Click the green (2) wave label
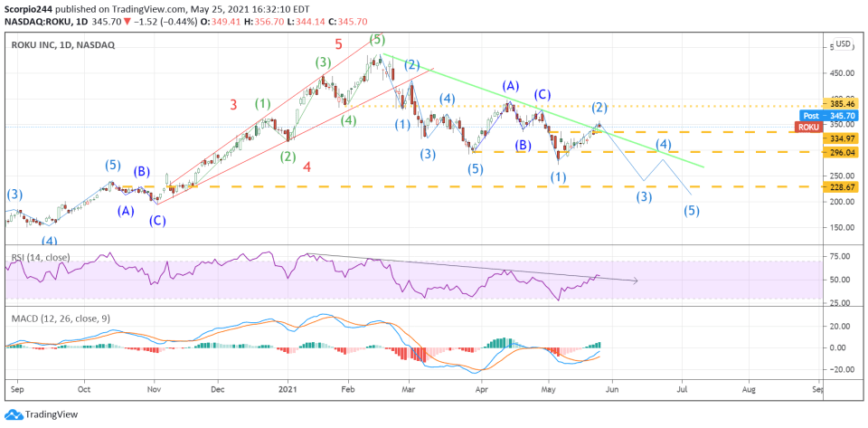The width and height of the screenshot is (868, 428). pyautogui.click(x=288, y=157)
